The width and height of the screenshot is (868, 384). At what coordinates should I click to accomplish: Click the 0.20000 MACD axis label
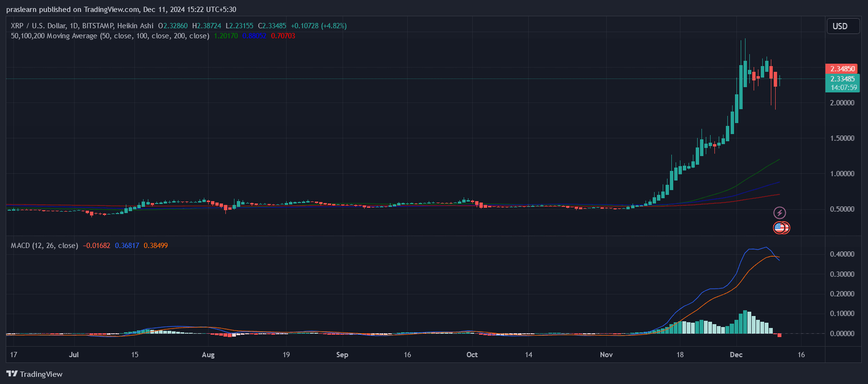point(842,294)
